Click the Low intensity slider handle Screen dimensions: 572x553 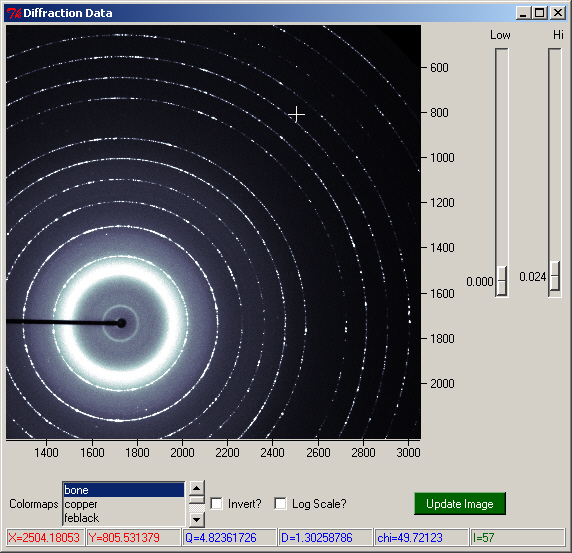(502, 281)
